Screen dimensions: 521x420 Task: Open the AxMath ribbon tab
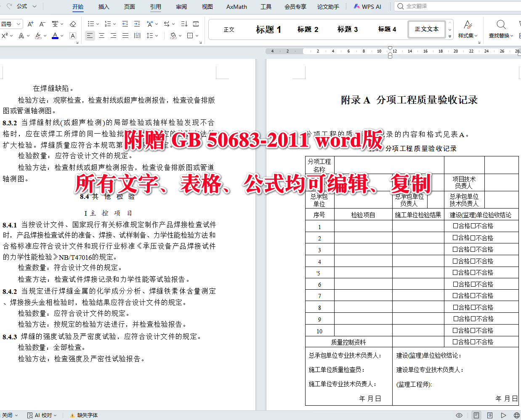pyautogui.click(x=237, y=7)
